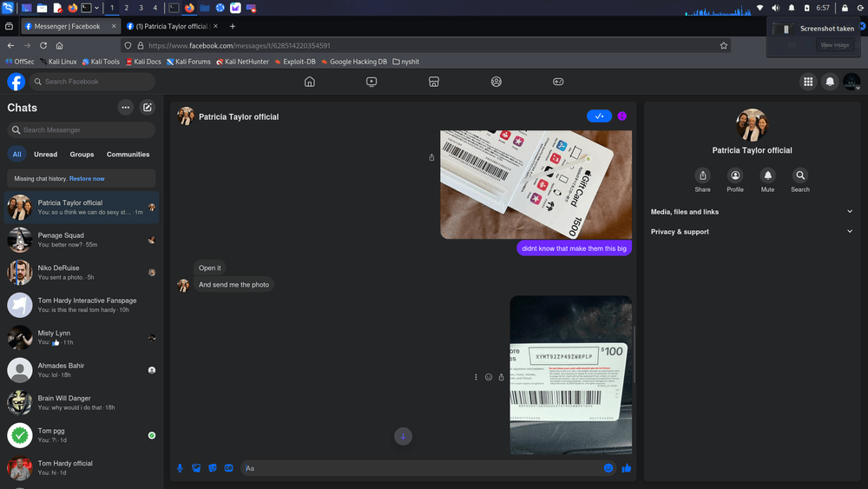Image resolution: width=868 pixels, height=489 pixels.
Task: Record a voice clip microphone icon
Action: tap(180, 468)
